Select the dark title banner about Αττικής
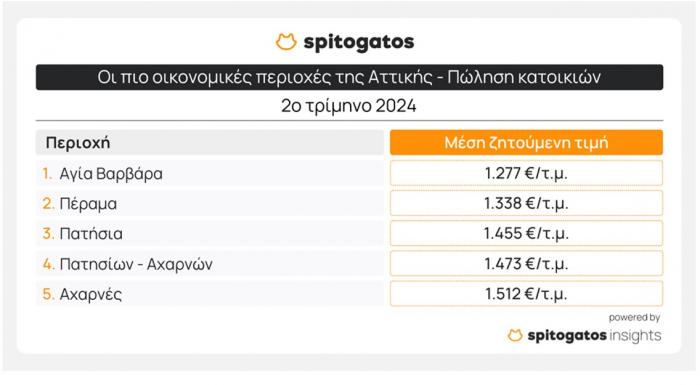 [349, 77]
